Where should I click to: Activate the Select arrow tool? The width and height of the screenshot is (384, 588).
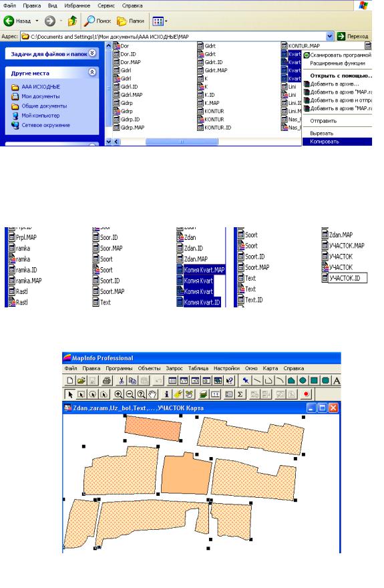pyautogui.click(x=70, y=394)
